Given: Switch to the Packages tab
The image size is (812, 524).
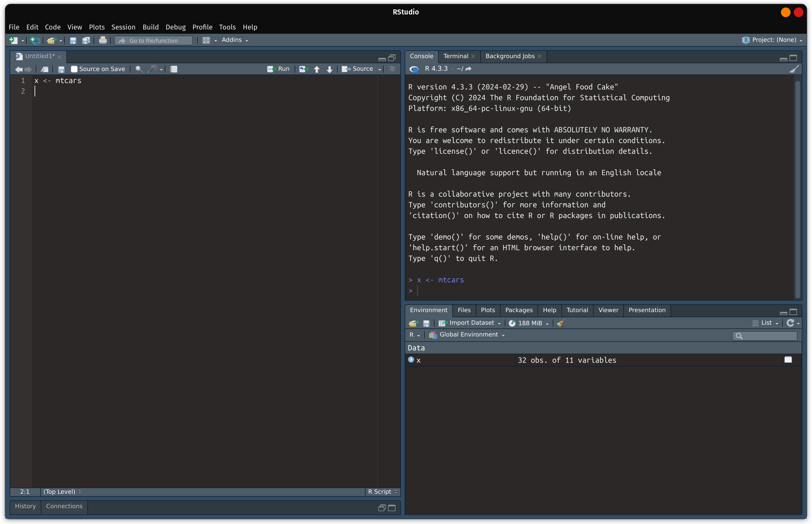Looking at the screenshot, I should 519,310.
